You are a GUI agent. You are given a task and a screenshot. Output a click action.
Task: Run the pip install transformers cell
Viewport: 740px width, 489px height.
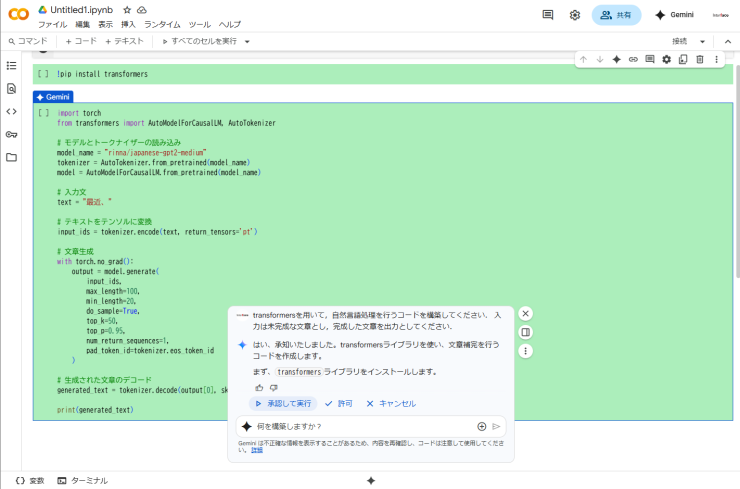pyautogui.click(x=43, y=74)
